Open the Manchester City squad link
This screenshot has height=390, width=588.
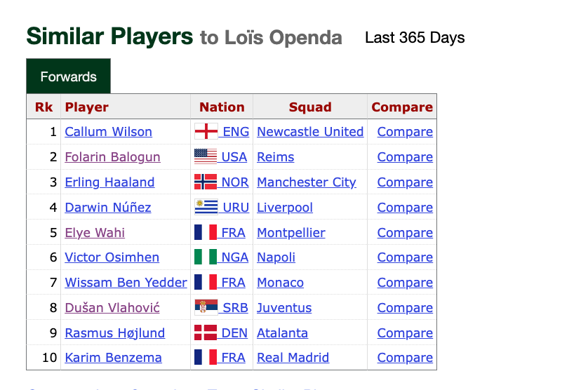click(307, 182)
